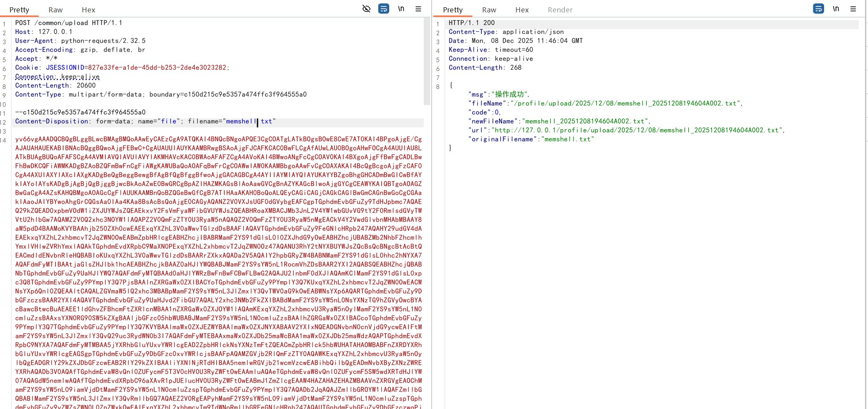
Task: Toggle word wrap in the request pane
Action: click(384, 9)
